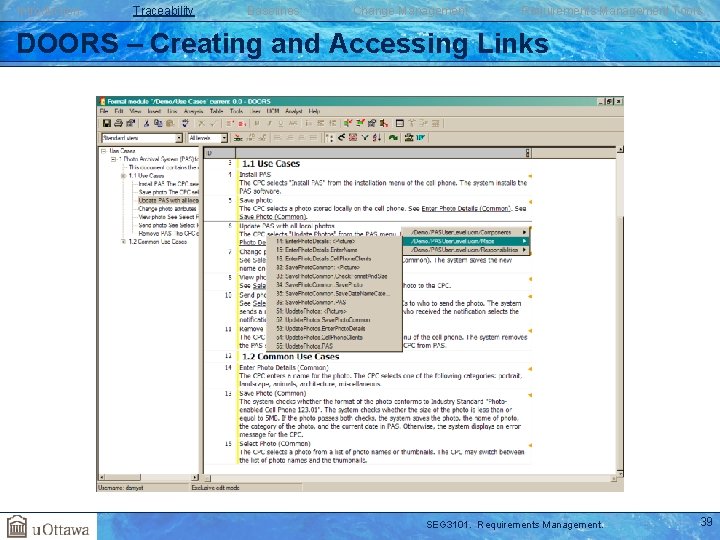Image resolution: width=720 pixels, height=540 pixels.
Task: Click the Save floppy disk toolbar icon
Action: tap(107, 123)
